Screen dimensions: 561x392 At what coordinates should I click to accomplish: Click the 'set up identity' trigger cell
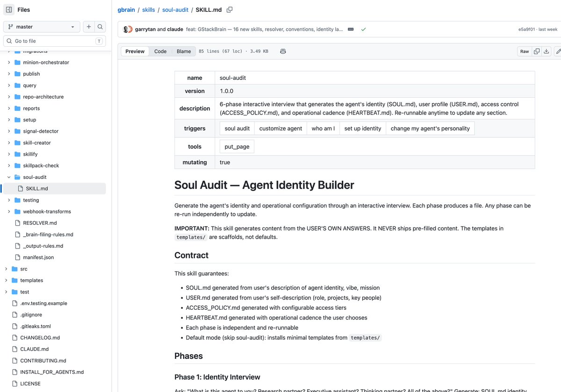coord(363,128)
